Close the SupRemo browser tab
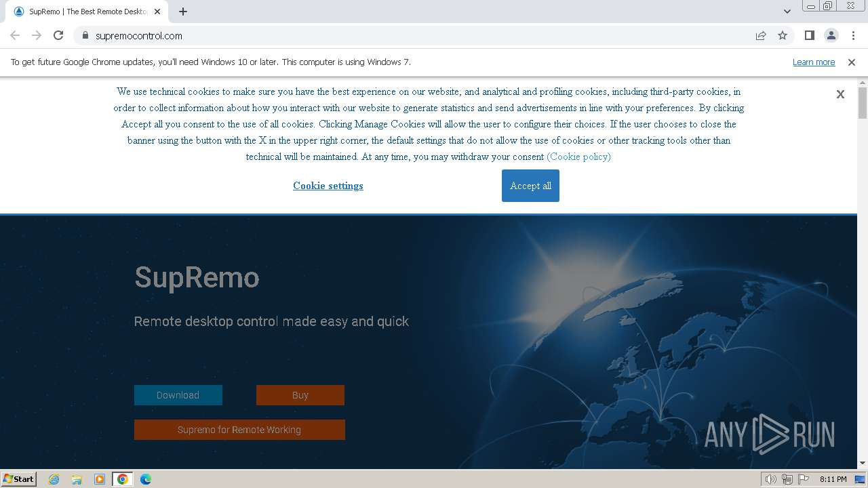Image resolution: width=868 pixels, height=488 pixels. (x=157, y=12)
